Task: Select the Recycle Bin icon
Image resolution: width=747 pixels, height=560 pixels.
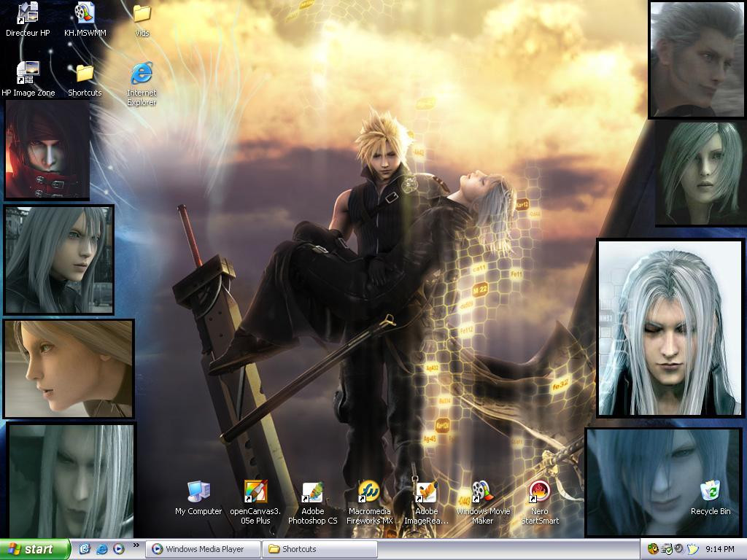Action: click(711, 498)
